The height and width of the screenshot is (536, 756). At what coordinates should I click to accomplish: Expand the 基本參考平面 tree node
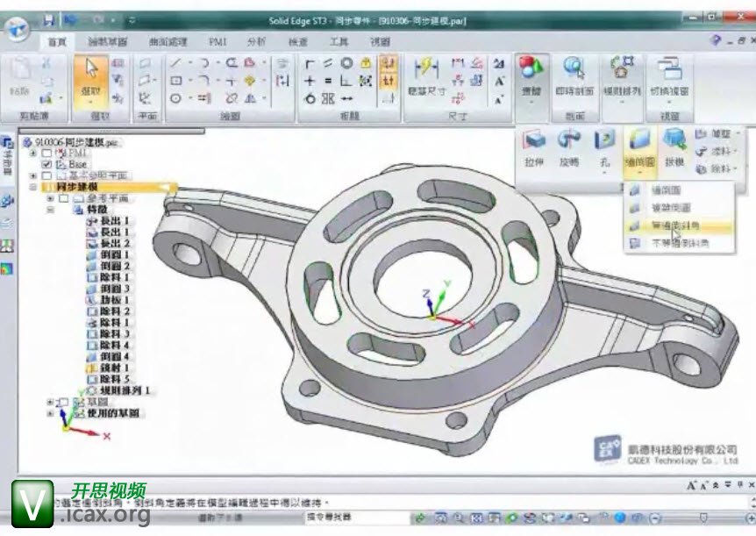[x=33, y=175]
